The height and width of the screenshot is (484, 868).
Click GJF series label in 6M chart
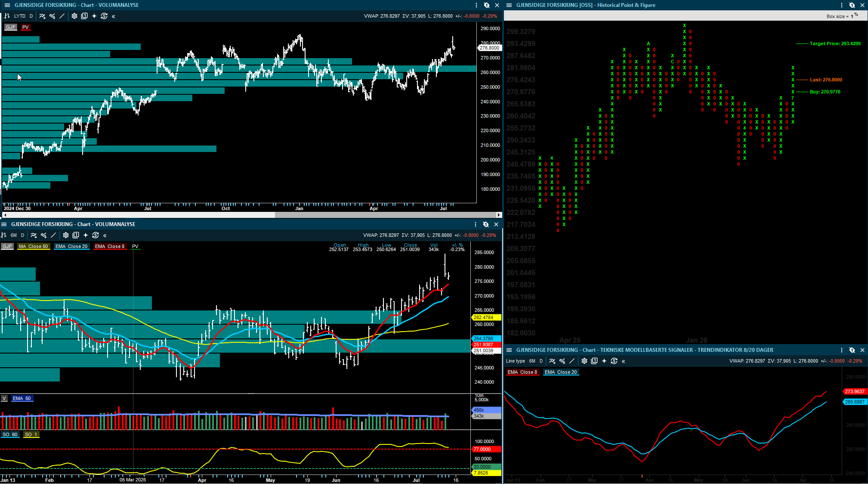pos(7,247)
